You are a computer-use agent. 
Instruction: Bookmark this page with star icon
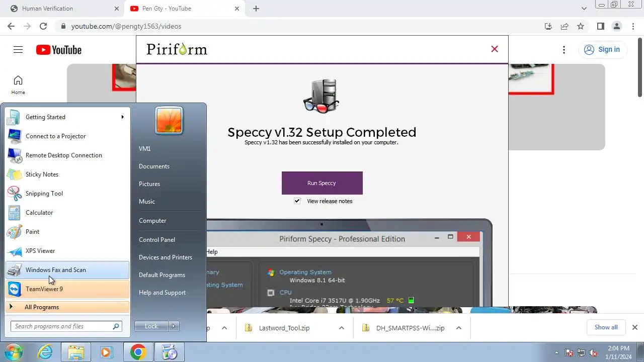click(x=581, y=26)
